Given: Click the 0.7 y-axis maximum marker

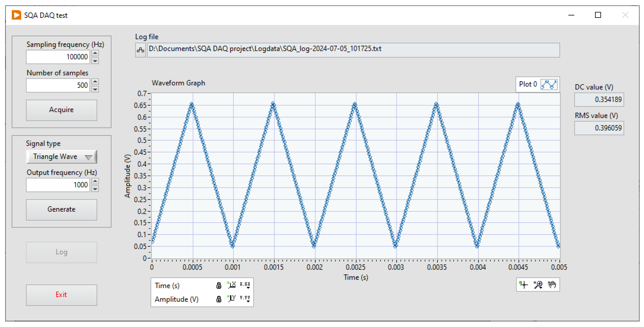Looking at the screenshot, I should pyautogui.click(x=142, y=93).
